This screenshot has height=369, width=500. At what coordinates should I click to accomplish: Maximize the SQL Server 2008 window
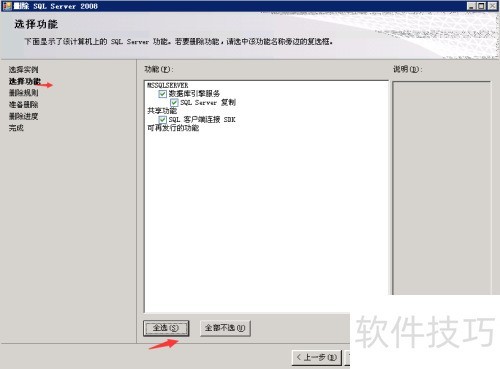click(x=481, y=6)
